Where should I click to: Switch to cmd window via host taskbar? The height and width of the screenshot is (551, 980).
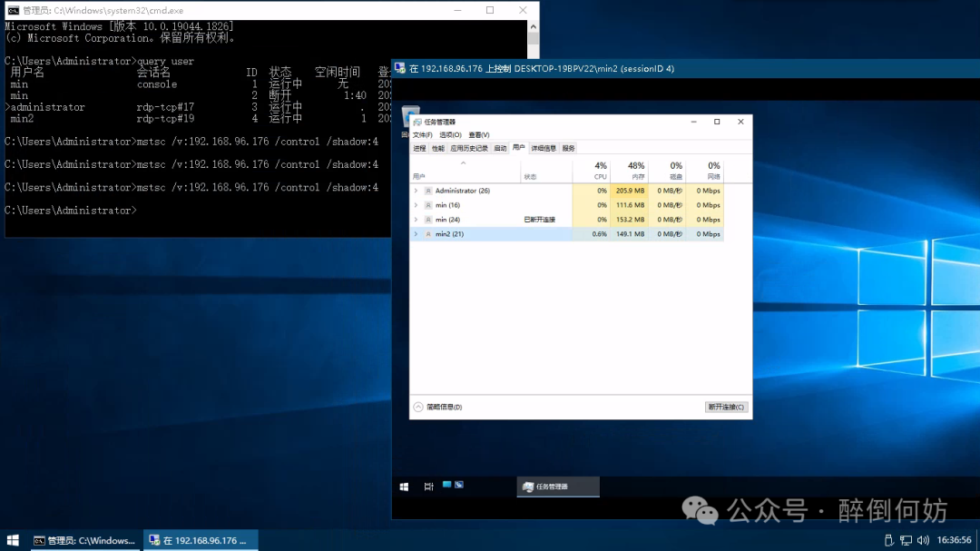point(84,540)
